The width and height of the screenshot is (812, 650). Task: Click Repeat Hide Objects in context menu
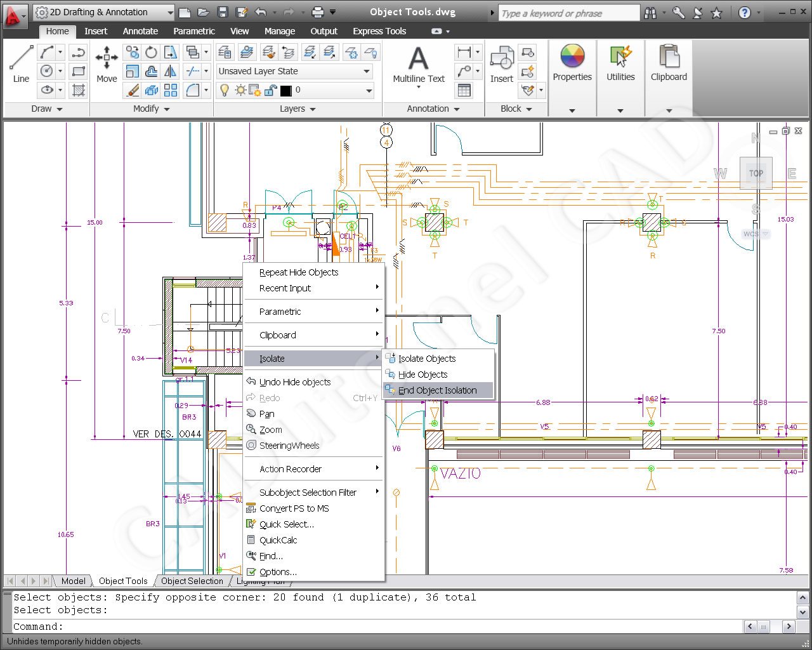point(299,272)
